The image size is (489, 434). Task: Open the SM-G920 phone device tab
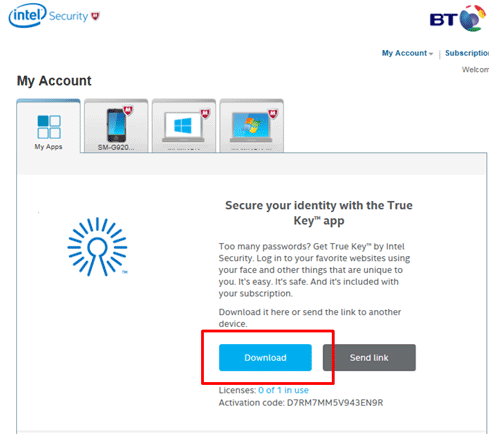pyautogui.click(x=116, y=126)
